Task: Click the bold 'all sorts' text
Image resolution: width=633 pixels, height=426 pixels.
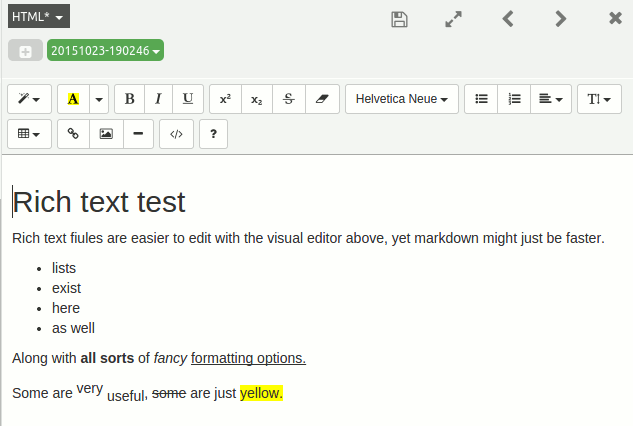Action: tap(107, 358)
